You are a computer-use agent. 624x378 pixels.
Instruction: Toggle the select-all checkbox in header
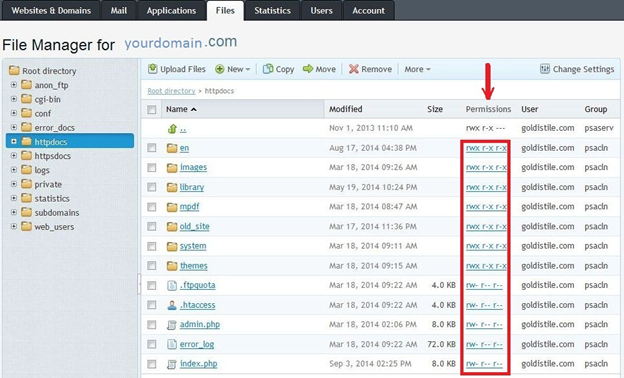tap(152, 109)
